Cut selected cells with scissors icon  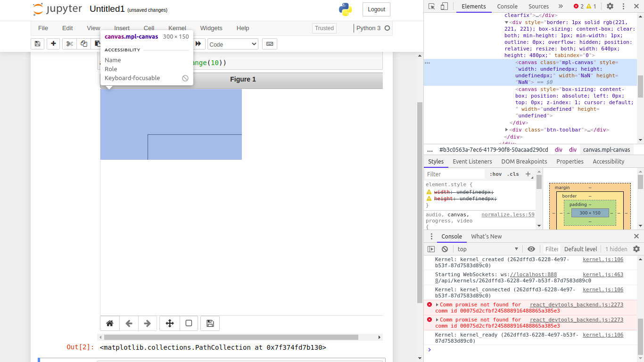click(x=70, y=44)
